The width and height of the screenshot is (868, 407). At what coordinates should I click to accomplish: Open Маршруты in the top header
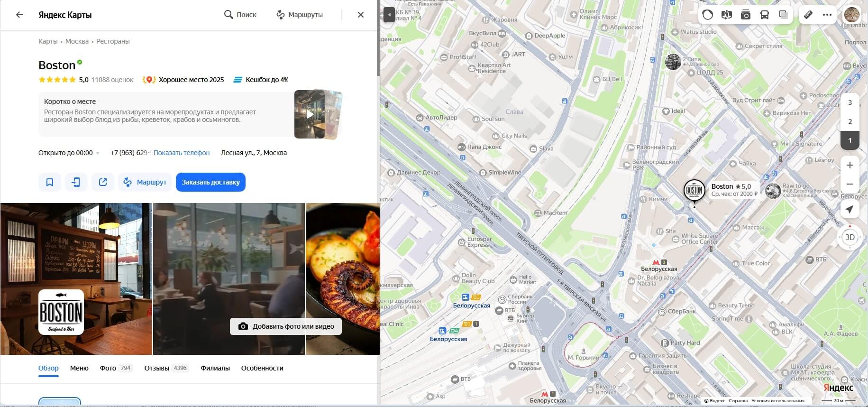click(x=300, y=15)
